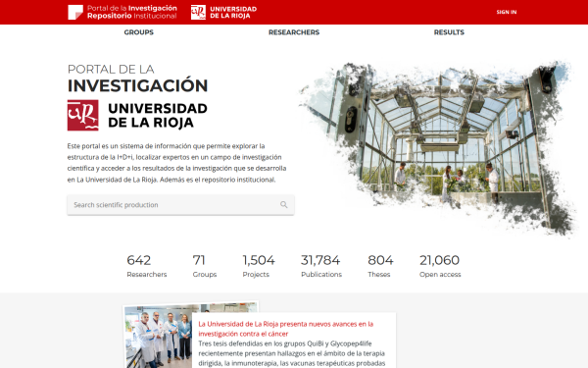The width and height of the screenshot is (588, 368).
Task: View the 804 Theses statistic
Action: (x=380, y=266)
